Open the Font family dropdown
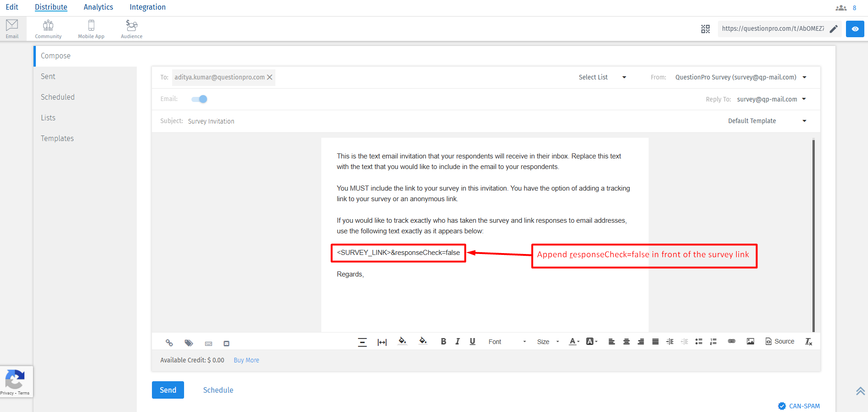This screenshot has height=412, width=868. pyautogui.click(x=507, y=341)
